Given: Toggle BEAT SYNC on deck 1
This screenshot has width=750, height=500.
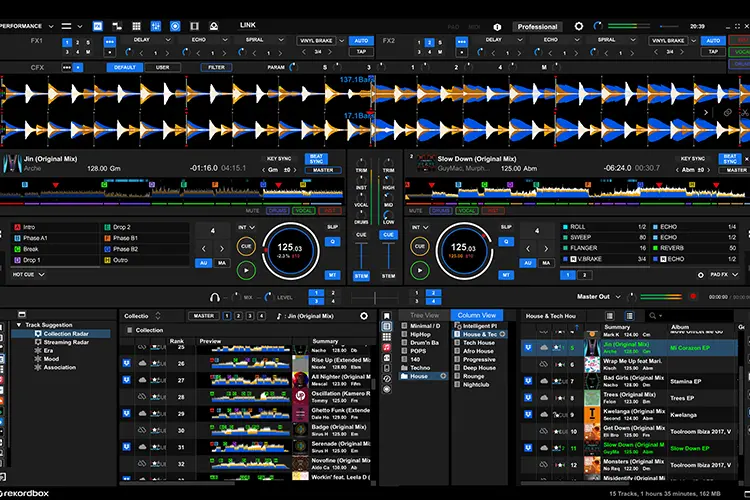Looking at the screenshot, I should (316, 159).
